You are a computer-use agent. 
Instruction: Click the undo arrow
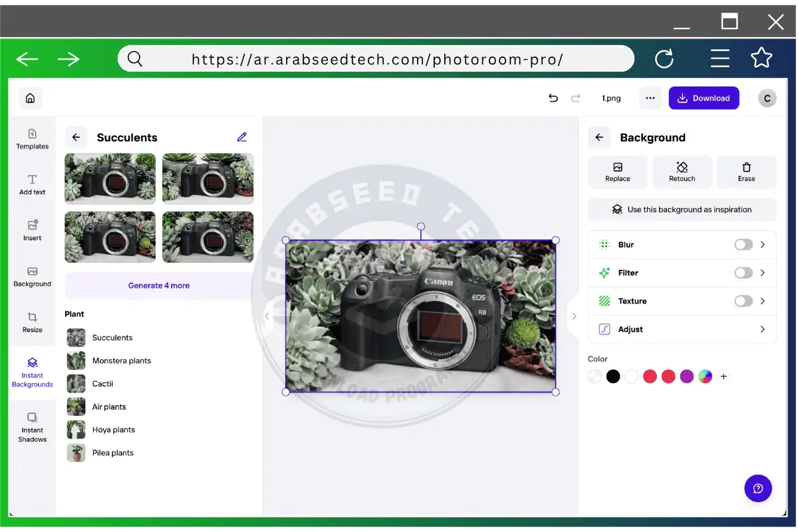pos(553,98)
